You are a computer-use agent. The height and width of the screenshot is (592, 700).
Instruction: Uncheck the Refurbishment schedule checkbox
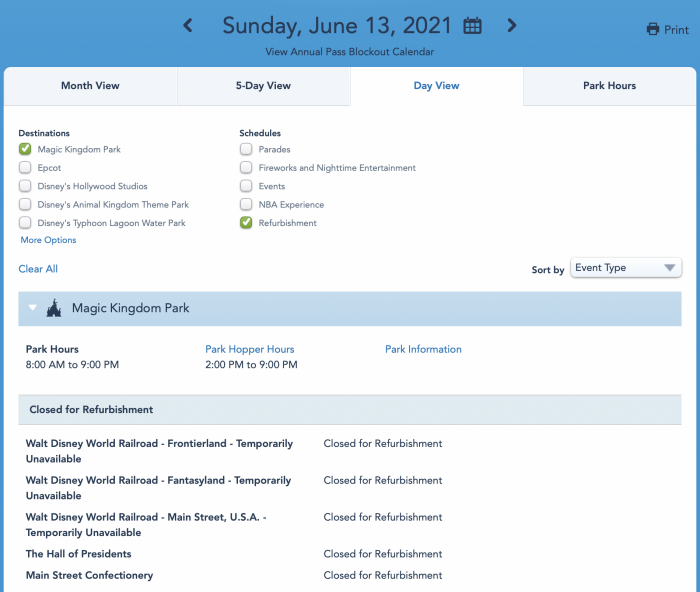pos(246,223)
